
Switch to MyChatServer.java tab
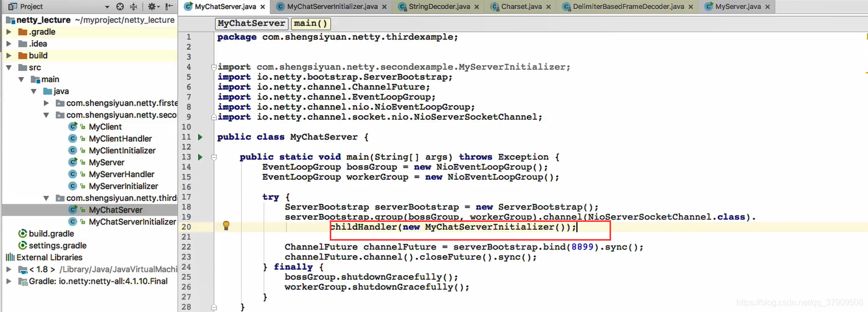225,7
